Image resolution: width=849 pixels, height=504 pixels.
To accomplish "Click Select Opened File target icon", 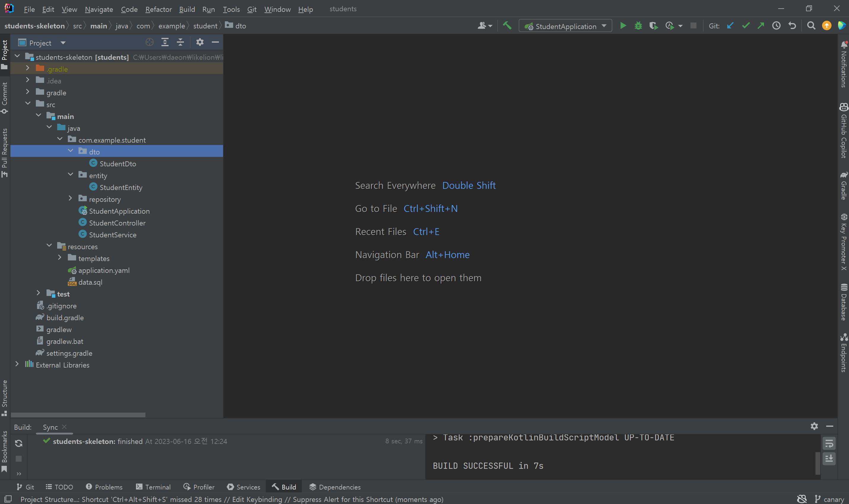I will point(149,42).
